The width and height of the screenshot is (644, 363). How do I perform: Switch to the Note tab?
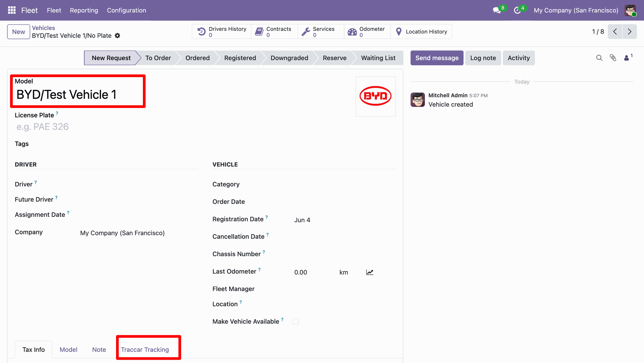(x=99, y=350)
